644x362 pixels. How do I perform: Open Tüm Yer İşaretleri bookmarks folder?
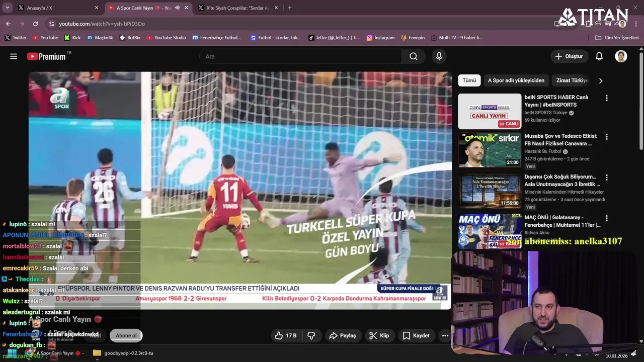point(617,38)
